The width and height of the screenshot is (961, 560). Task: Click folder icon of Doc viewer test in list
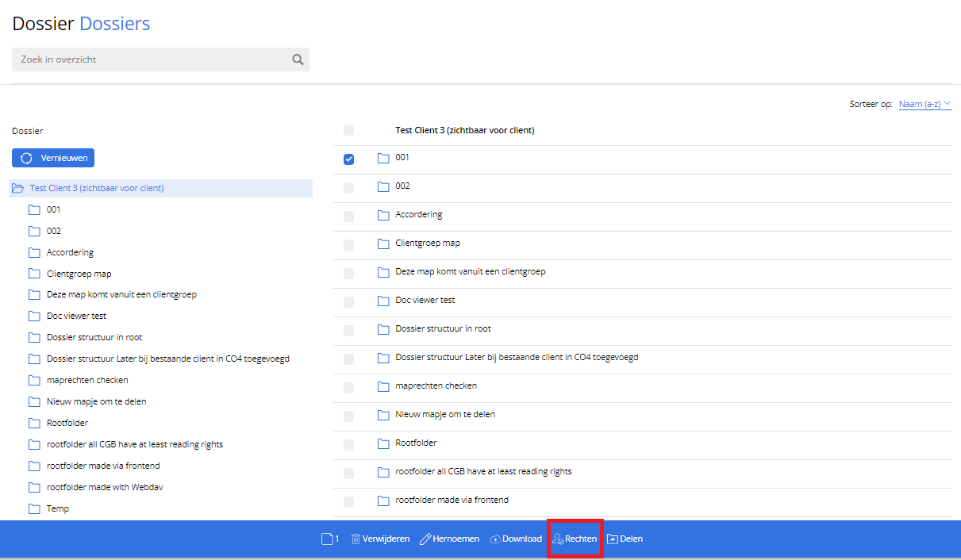(x=383, y=301)
